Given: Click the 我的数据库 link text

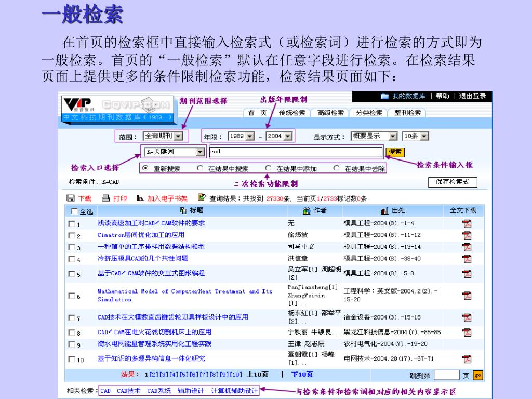Looking at the screenshot, I should click(x=409, y=96).
